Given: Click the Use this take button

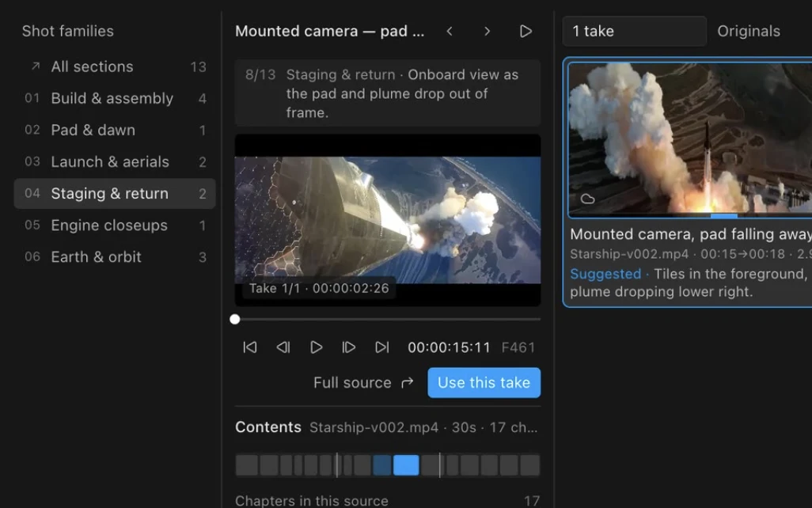Looking at the screenshot, I should click(484, 383).
